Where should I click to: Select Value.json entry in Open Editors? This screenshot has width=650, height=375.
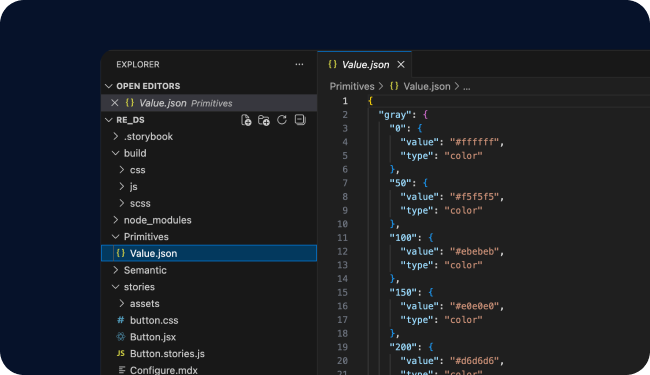point(209,103)
